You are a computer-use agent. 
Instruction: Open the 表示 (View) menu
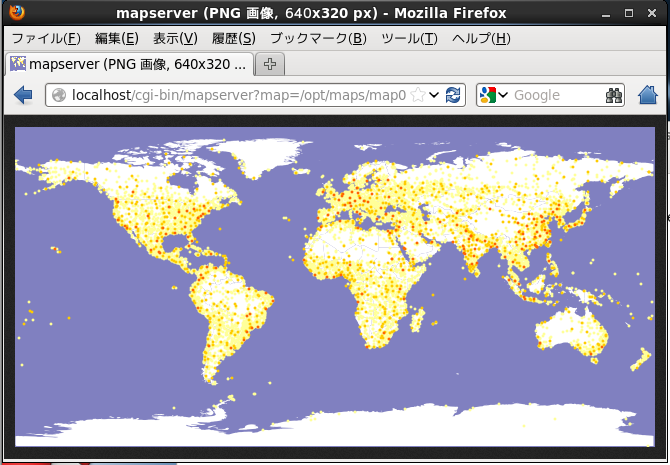pos(175,38)
